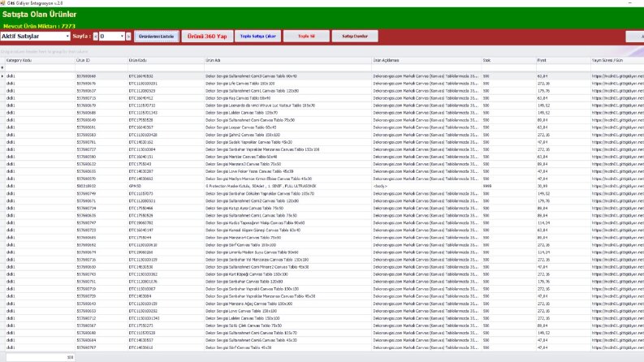The image size is (644, 362).
Task: Click the footer count cell showing 500
Action: (40, 357)
